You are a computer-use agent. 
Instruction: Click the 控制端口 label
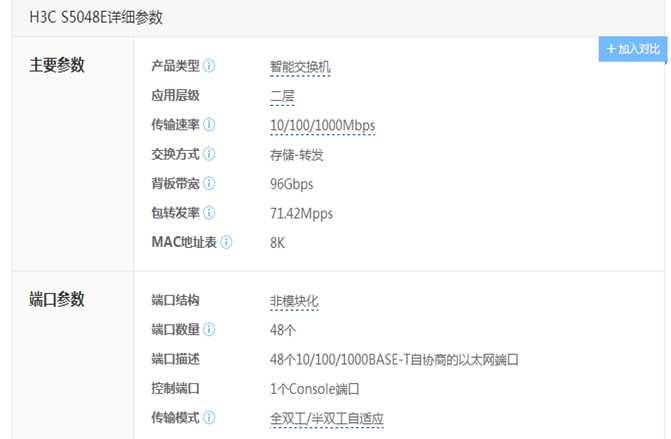point(175,389)
